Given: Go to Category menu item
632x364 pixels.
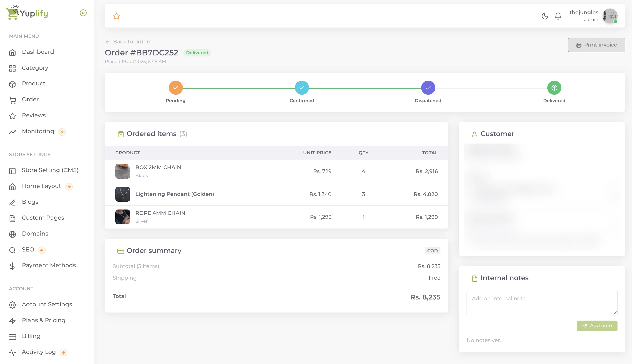Looking at the screenshot, I should (x=35, y=68).
